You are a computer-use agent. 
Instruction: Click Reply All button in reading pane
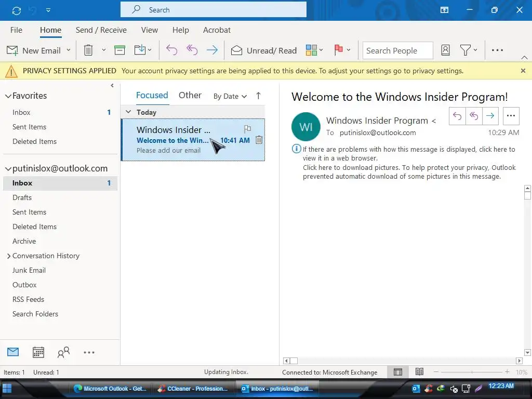point(474,116)
